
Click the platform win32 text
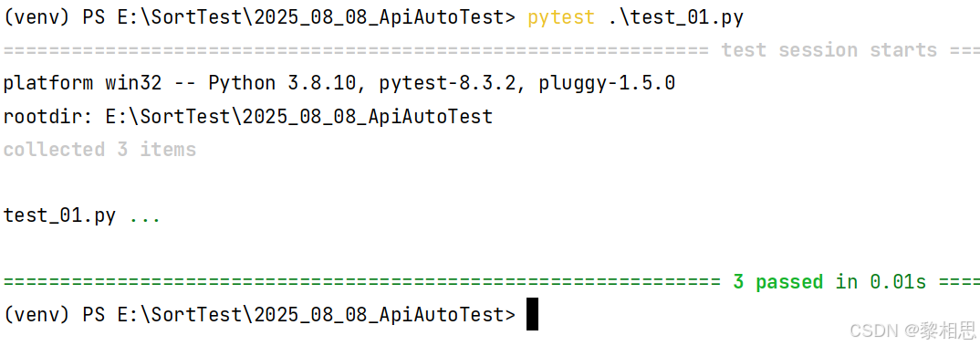point(82,83)
